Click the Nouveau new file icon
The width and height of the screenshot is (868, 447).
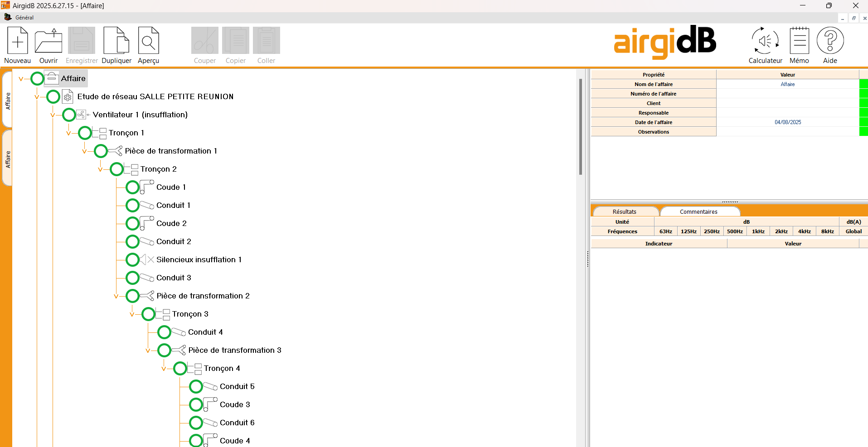tap(17, 41)
